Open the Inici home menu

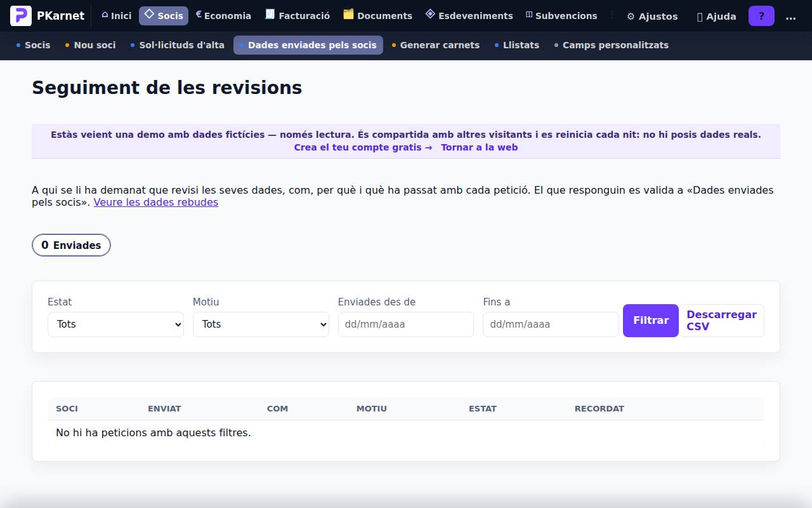click(x=116, y=16)
